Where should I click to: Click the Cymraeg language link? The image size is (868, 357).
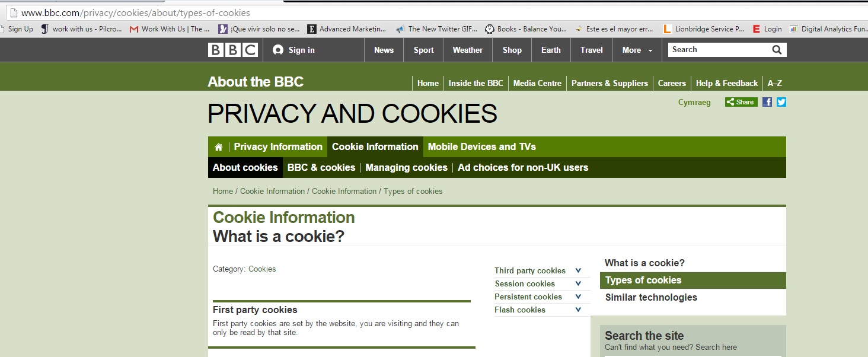pos(694,102)
